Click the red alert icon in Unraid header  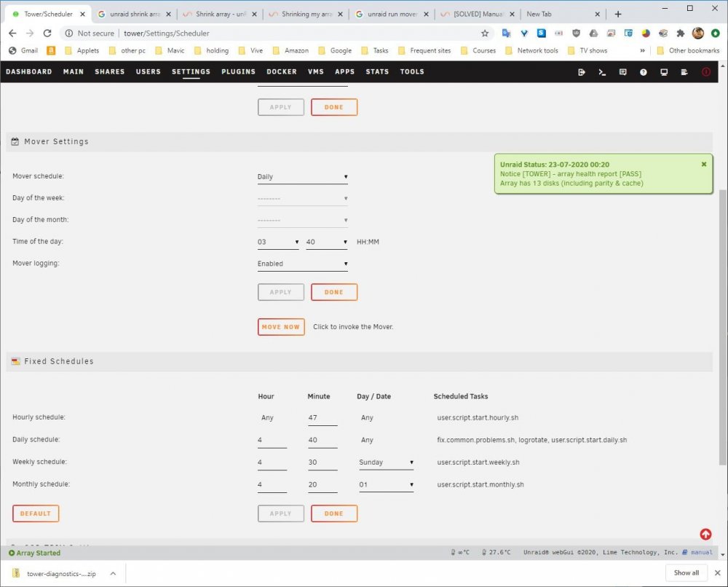(x=705, y=72)
